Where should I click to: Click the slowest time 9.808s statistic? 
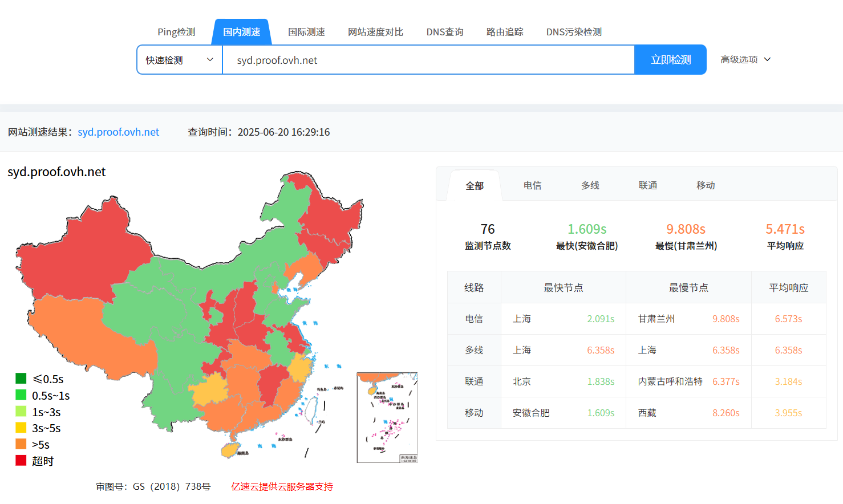tap(686, 237)
